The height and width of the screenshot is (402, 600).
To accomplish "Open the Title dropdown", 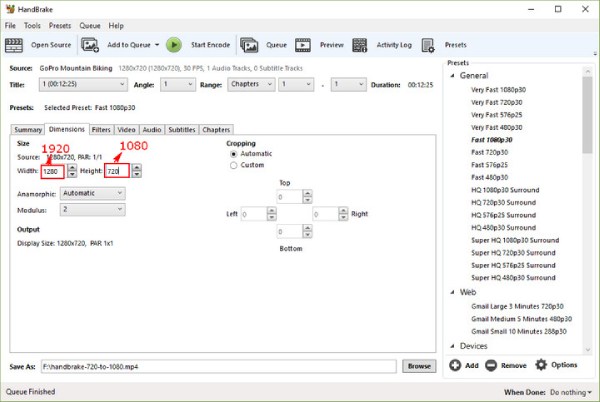I will pyautogui.click(x=83, y=84).
